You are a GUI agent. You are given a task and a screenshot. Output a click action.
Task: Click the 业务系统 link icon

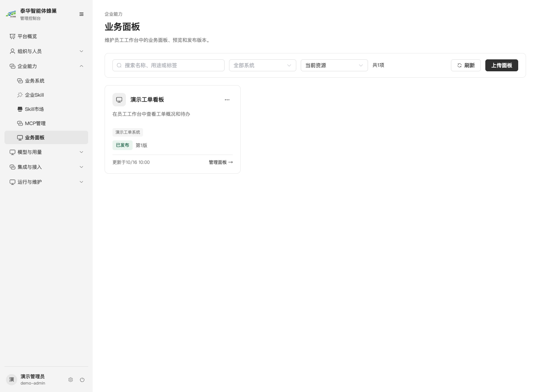pos(20,81)
